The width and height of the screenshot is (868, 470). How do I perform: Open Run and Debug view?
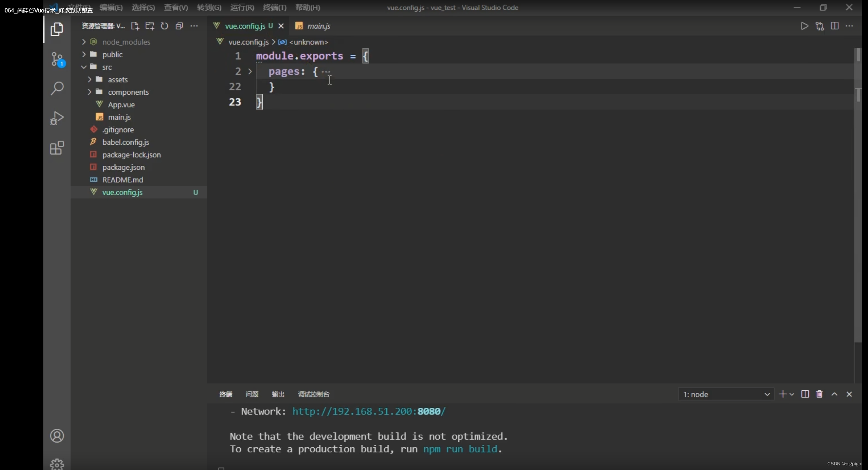57,118
